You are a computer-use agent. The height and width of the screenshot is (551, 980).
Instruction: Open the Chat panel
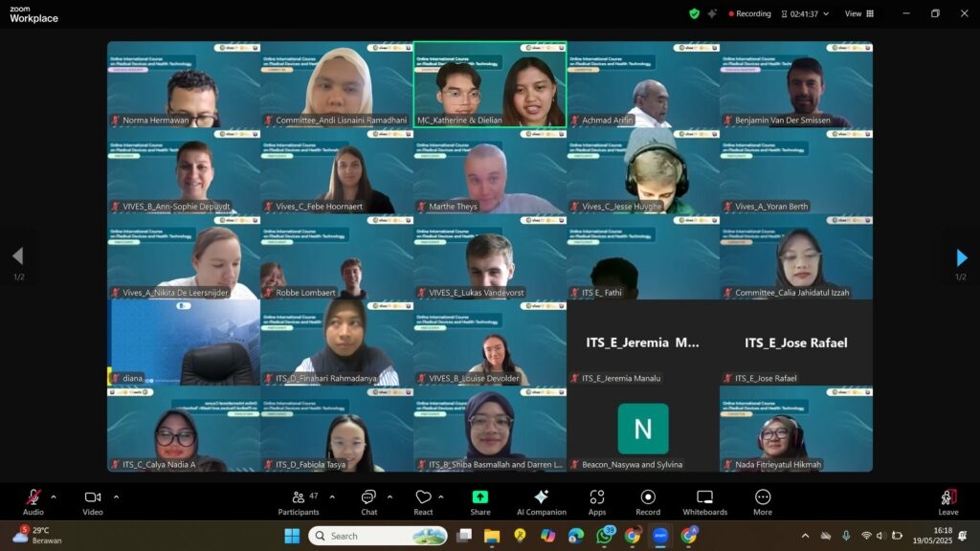tap(368, 501)
